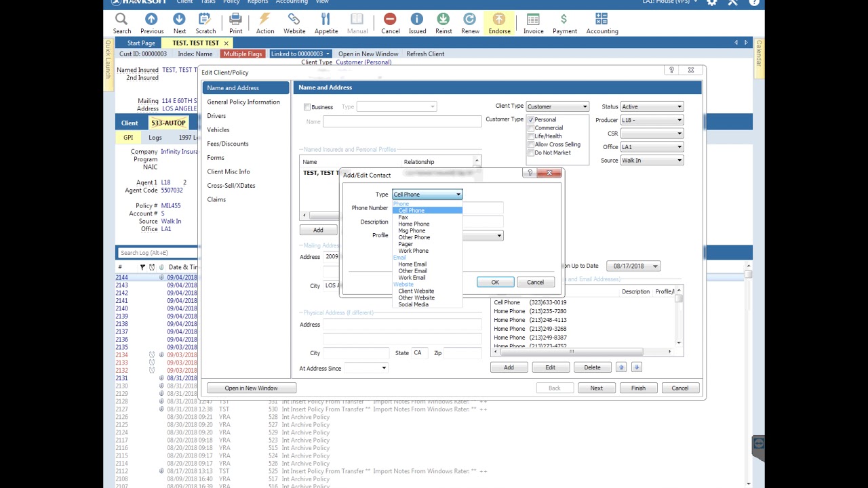Click the Reinst toolbar icon
Image resolution: width=868 pixels, height=488 pixels.
[x=443, y=22]
